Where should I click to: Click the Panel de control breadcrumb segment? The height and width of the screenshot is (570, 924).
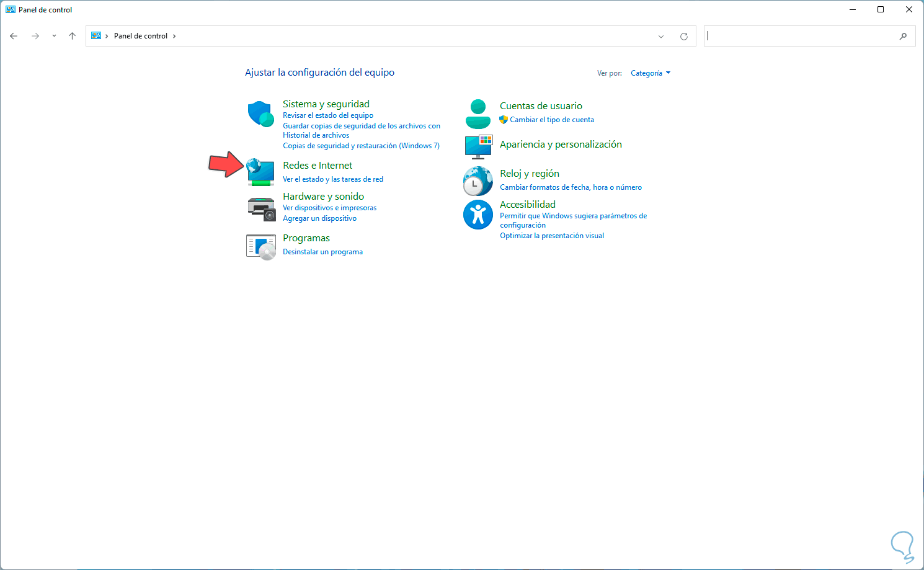pyautogui.click(x=141, y=36)
